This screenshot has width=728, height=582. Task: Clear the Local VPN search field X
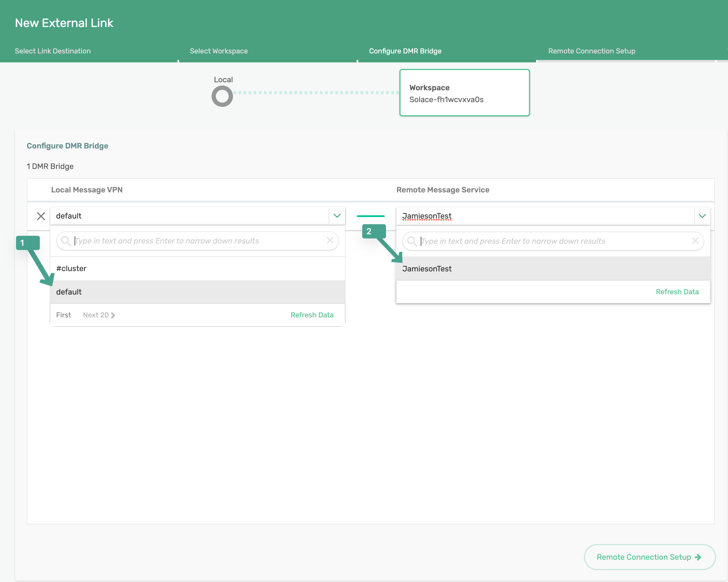click(330, 240)
